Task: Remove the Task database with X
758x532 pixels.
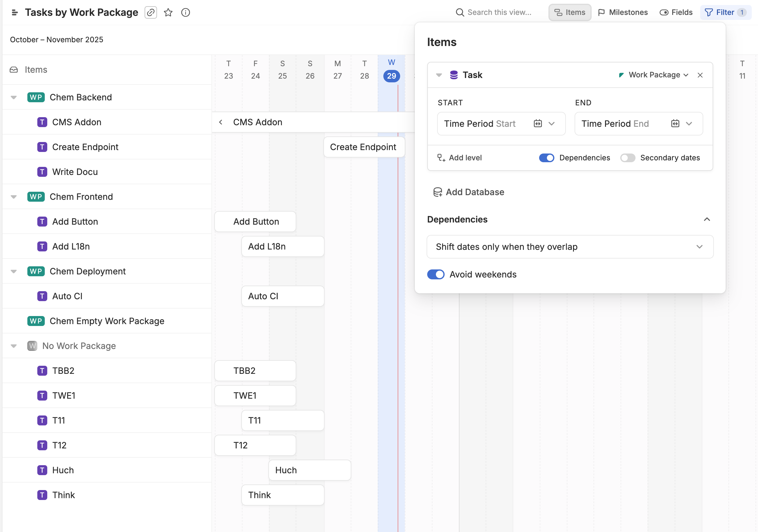Action: click(x=700, y=75)
